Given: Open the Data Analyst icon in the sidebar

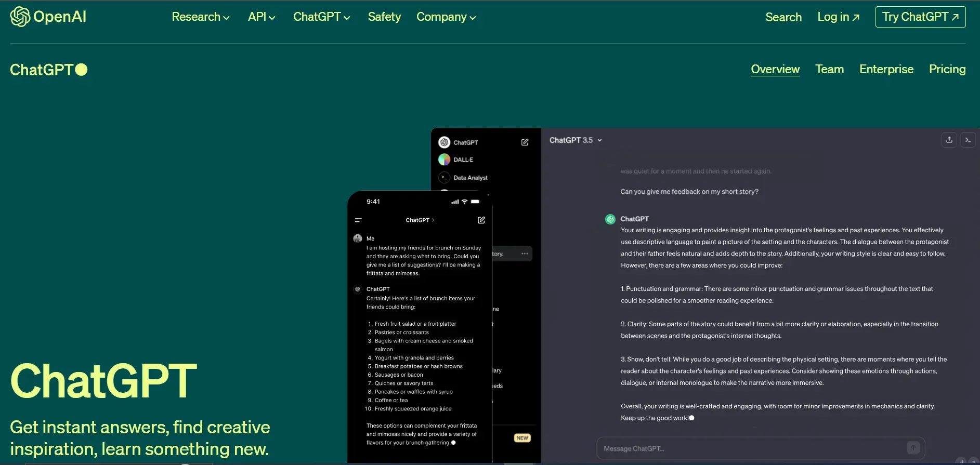Looking at the screenshot, I should (x=444, y=178).
